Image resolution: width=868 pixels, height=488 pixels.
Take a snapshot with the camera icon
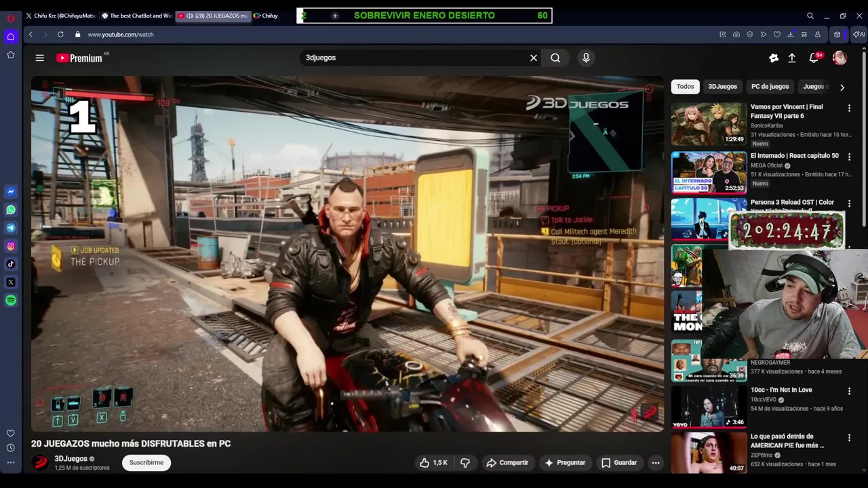pos(736,34)
